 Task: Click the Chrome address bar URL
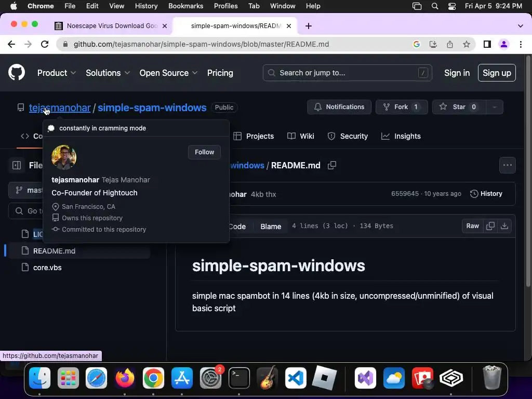[201, 44]
